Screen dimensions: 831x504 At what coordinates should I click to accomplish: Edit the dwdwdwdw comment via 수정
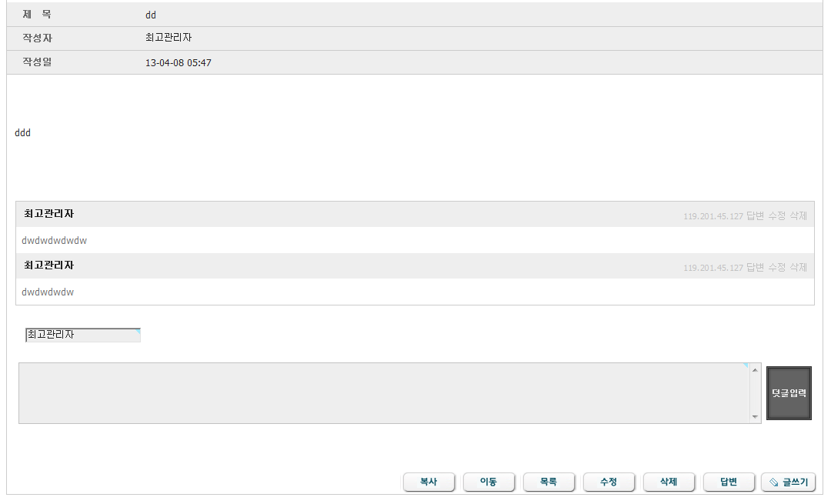[x=777, y=268]
